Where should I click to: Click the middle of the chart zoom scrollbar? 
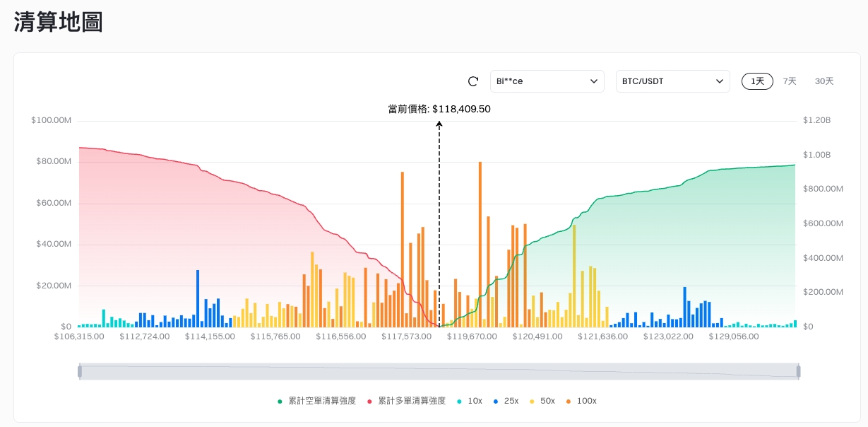pyautogui.click(x=439, y=371)
